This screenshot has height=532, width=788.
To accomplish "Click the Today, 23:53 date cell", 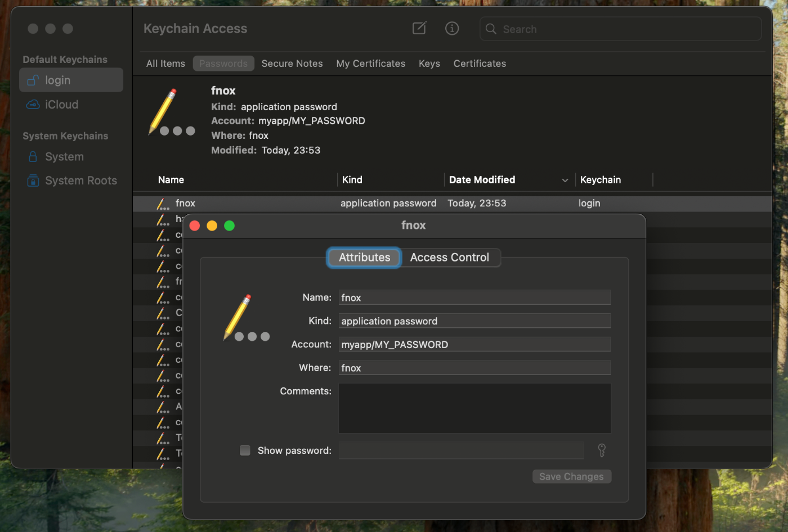I will tap(477, 204).
